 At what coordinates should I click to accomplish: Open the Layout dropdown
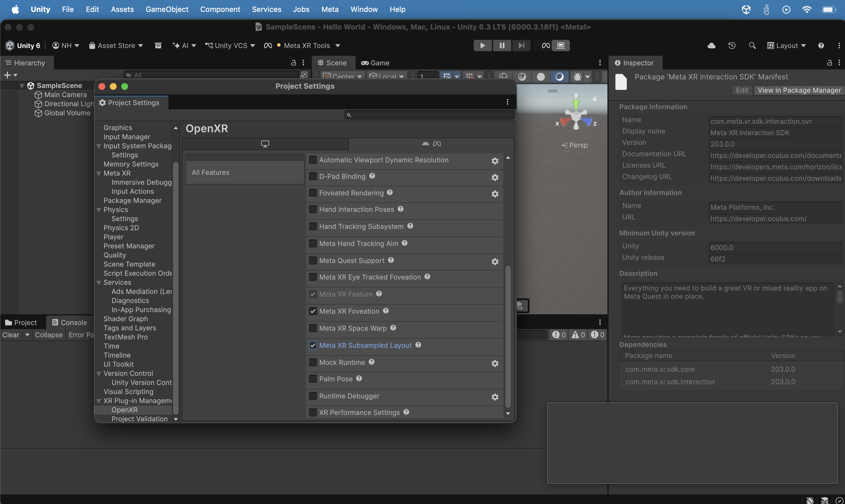[x=787, y=46]
